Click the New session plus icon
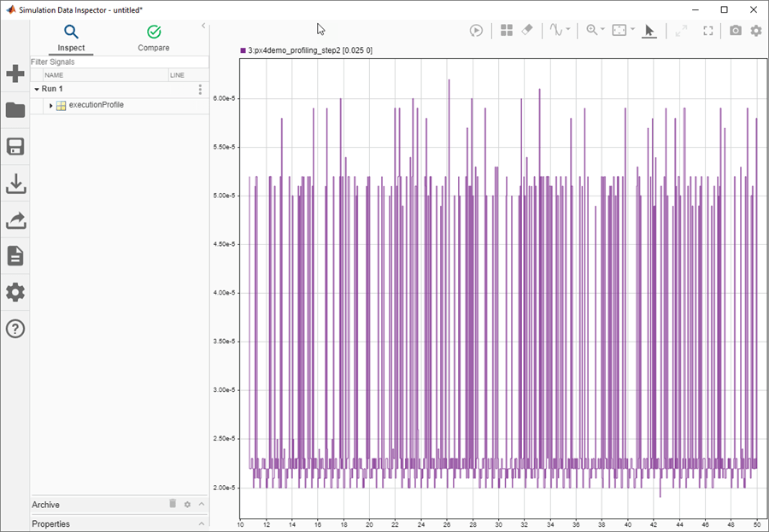The height and width of the screenshot is (532, 769). coord(15,73)
